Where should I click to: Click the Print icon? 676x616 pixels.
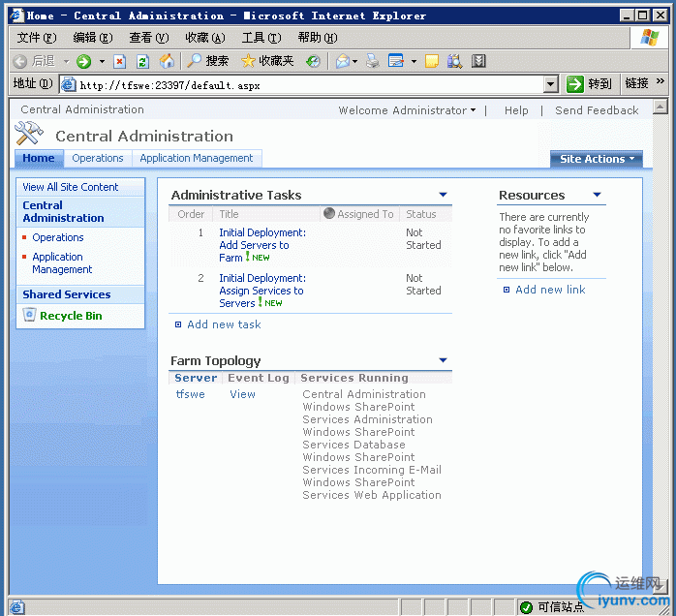point(373,61)
